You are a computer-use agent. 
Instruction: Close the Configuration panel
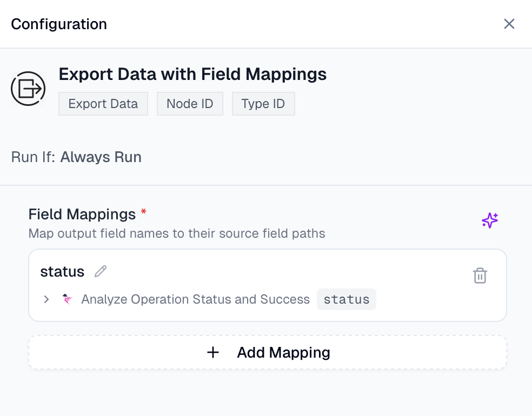[509, 24]
